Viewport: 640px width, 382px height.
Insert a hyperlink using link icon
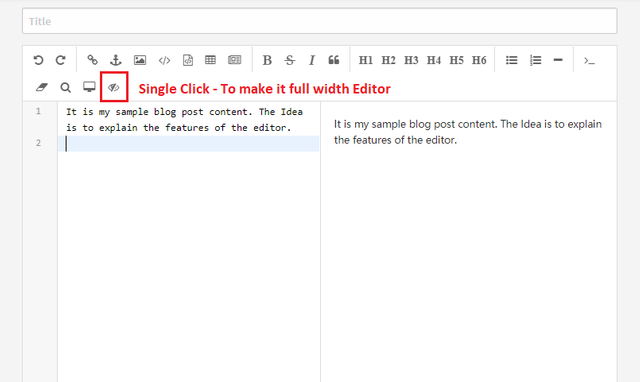tap(93, 60)
